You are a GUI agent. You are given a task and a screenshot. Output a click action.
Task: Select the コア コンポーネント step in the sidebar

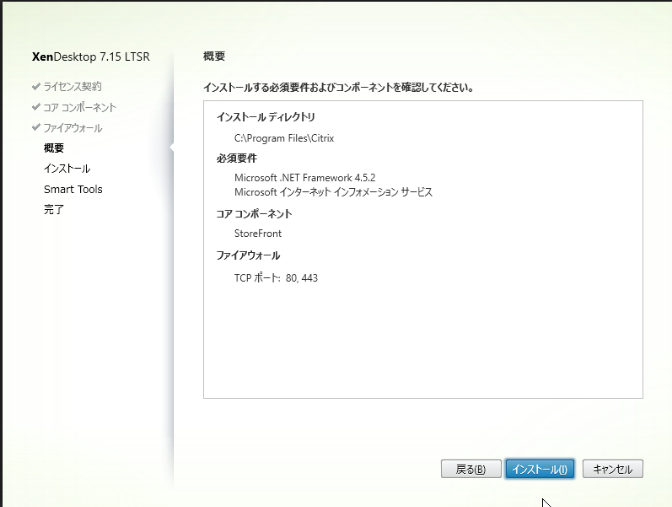tap(80, 107)
